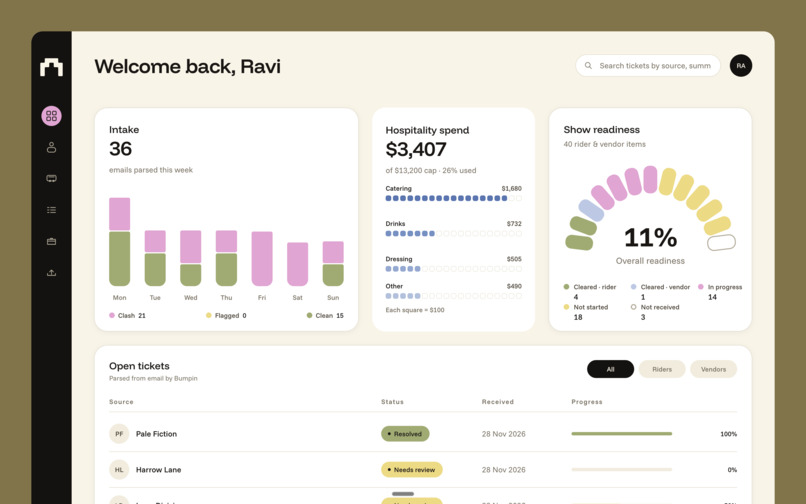Click the Progress column header
This screenshot has height=504, width=806.
[587, 402]
